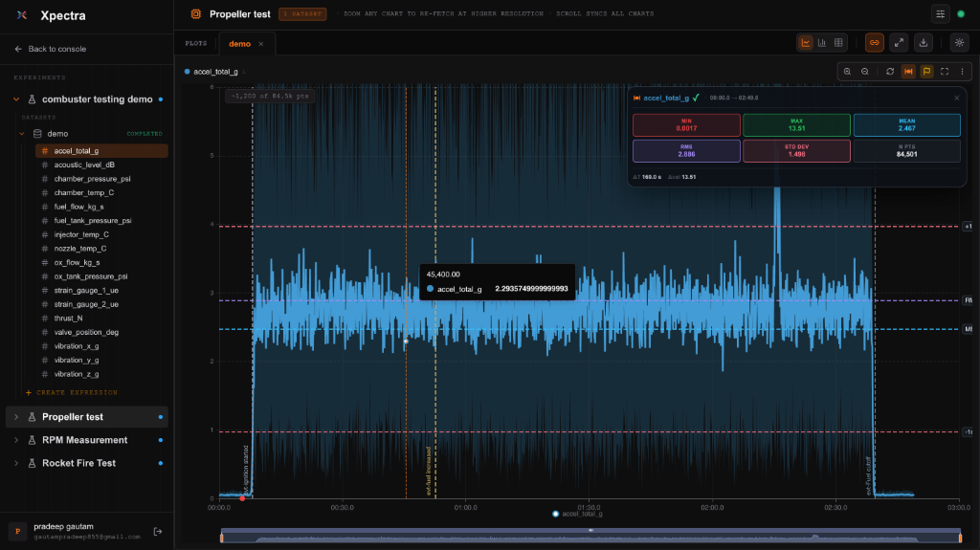
Task: Select valve_position_deg channel
Action: coord(101,333)
